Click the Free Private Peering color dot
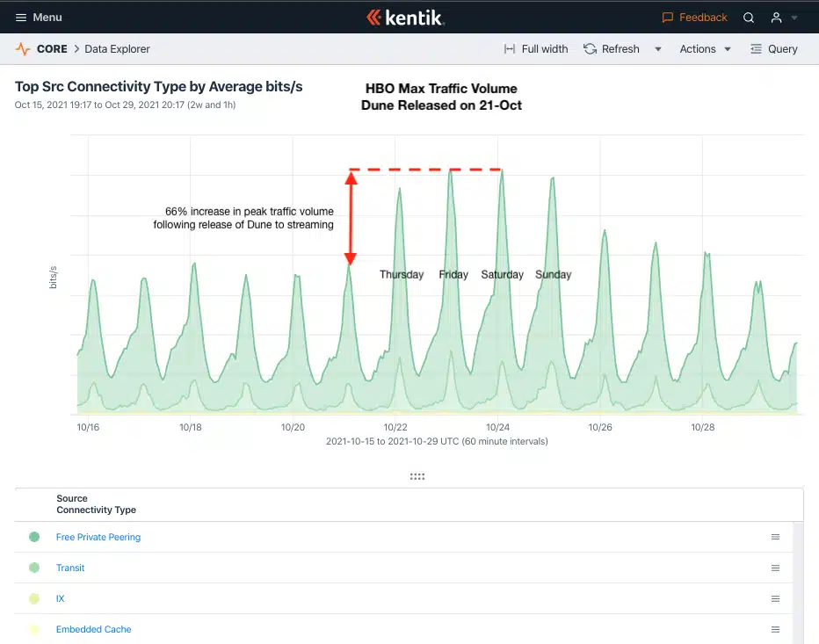The width and height of the screenshot is (819, 644). coord(34,537)
